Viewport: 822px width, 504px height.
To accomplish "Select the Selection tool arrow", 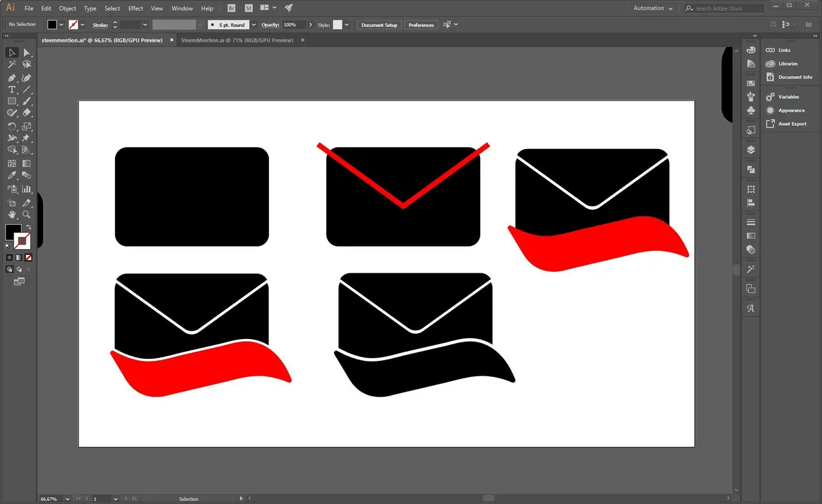I will pyautogui.click(x=12, y=53).
